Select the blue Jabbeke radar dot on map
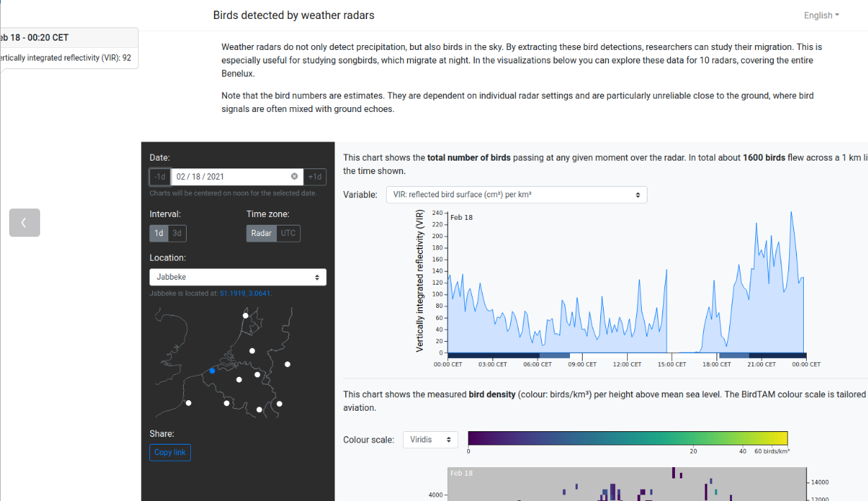This screenshot has height=501, width=868. point(212,371)
